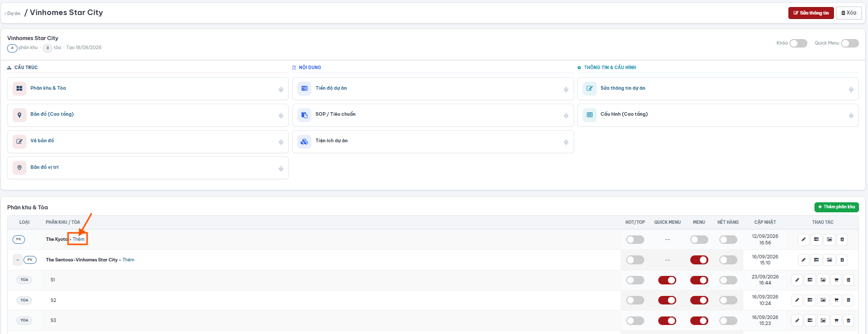Image resolution: width=868 pixels, height=334 pixels.
Task: Open the Sửa thông tin dự án card
Action: point(718,89)
